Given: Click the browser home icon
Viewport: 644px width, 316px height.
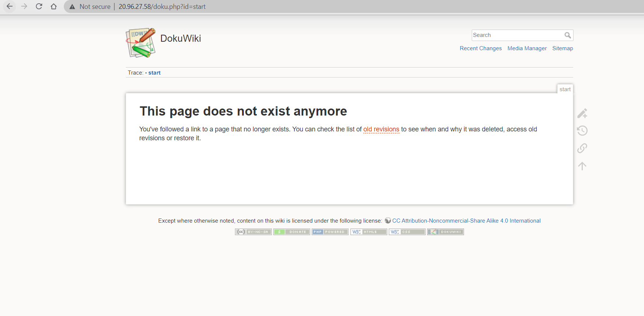Looking at the screenshot, I should (53, 6).
